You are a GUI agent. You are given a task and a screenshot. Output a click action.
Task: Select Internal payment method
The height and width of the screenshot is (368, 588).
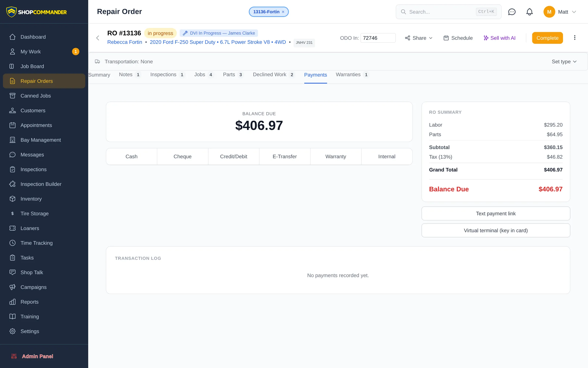tap(387, 157)
